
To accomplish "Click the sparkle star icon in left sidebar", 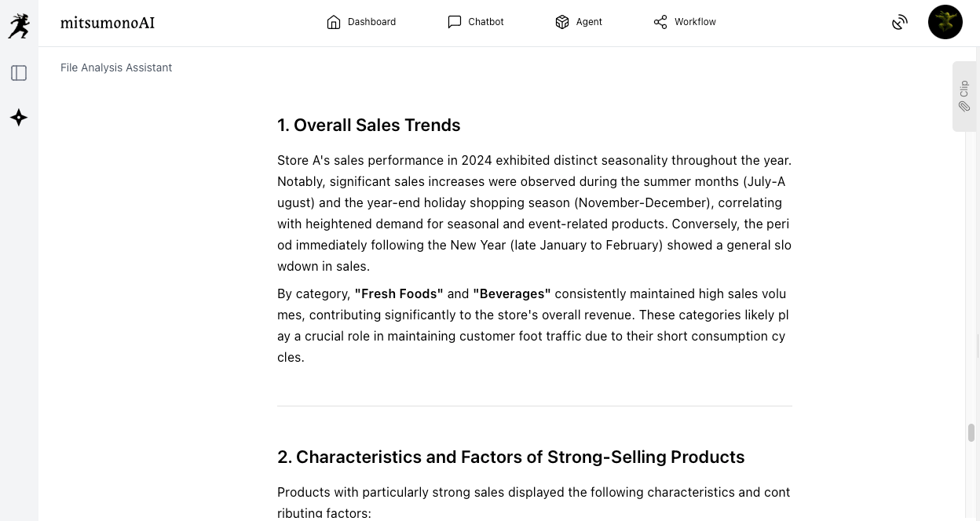I will 19,118.
